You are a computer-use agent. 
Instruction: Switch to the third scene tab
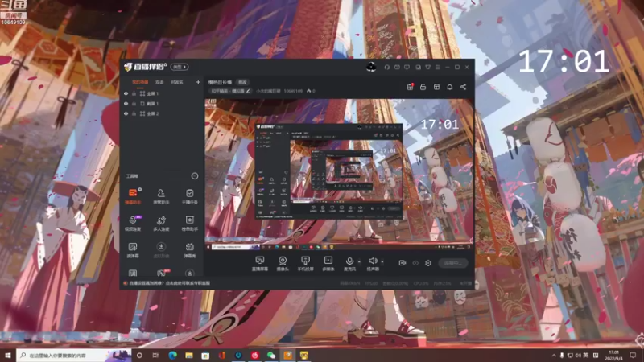point(177,82)
